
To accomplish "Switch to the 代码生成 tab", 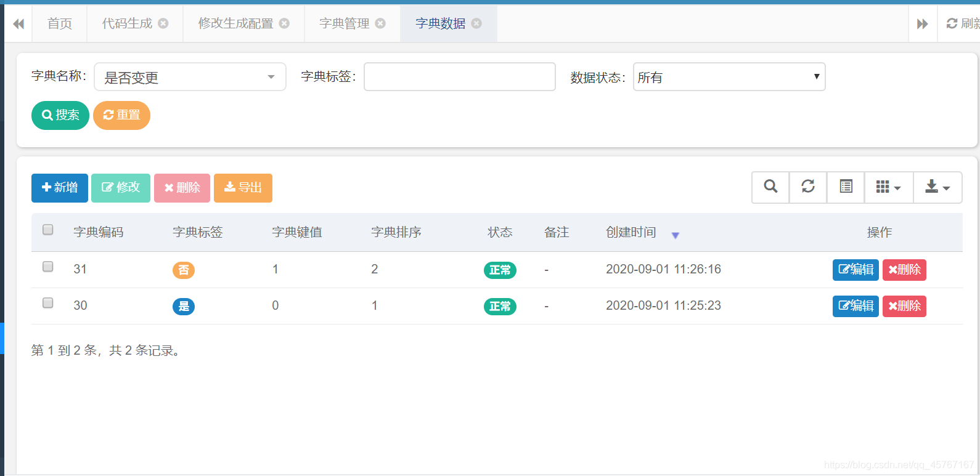I will tap(127, 23).
